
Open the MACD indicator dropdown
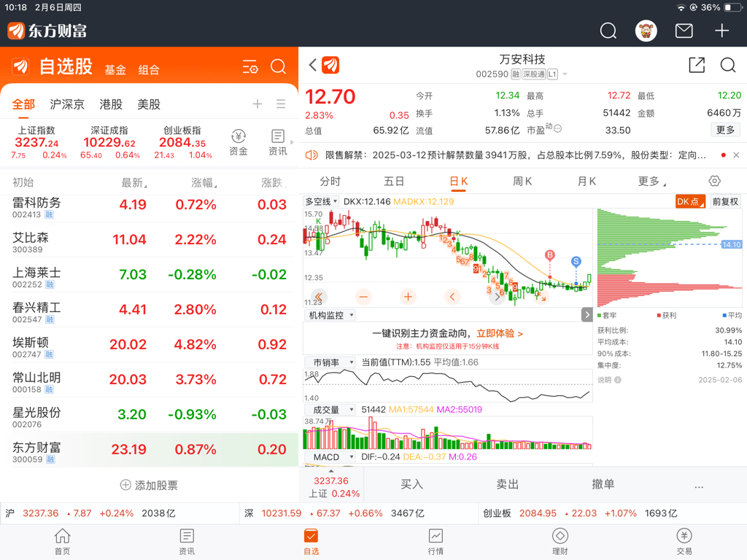coord(330,457)
